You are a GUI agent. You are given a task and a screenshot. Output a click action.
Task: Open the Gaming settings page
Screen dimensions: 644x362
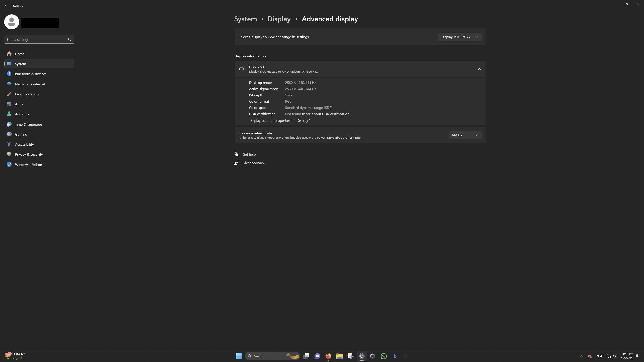(x=21, y=134)
